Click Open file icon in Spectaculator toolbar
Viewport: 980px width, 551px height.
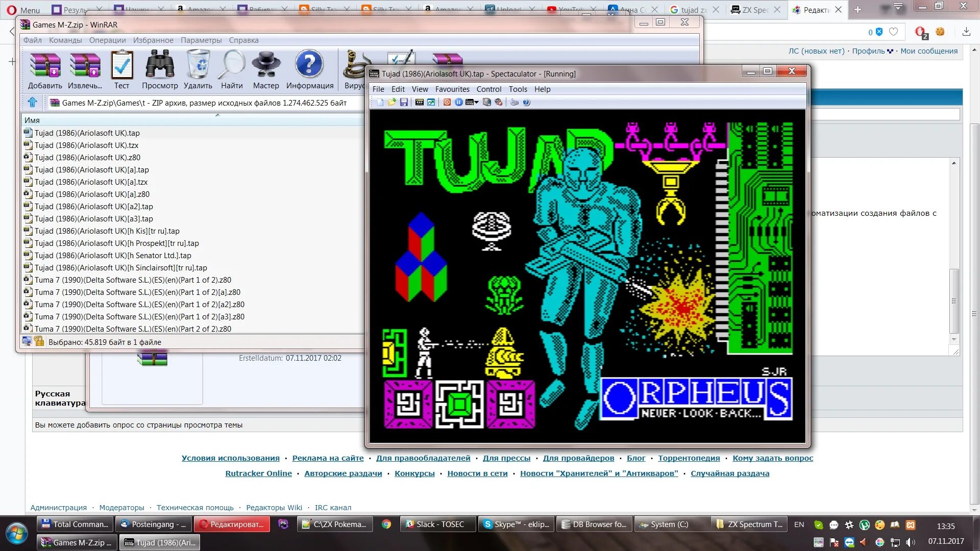[391, 102]
